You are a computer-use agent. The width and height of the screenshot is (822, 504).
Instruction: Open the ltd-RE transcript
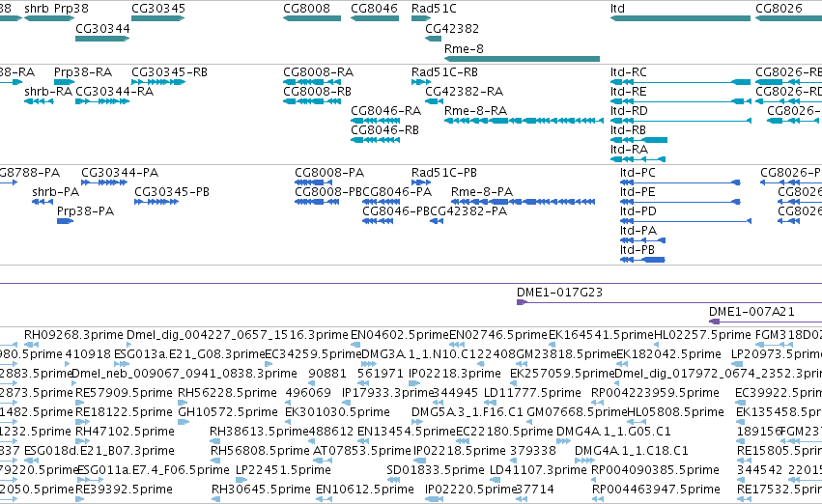pos(680,101)
